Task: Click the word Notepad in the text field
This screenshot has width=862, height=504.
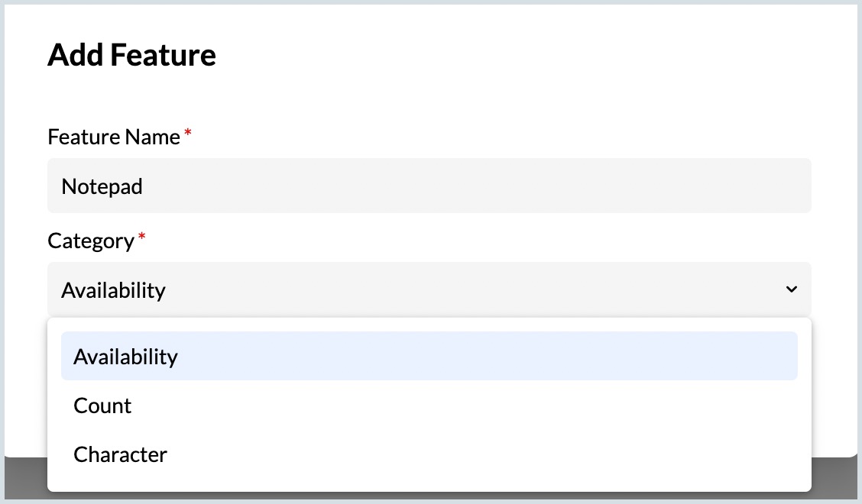Action: (102, 186)
